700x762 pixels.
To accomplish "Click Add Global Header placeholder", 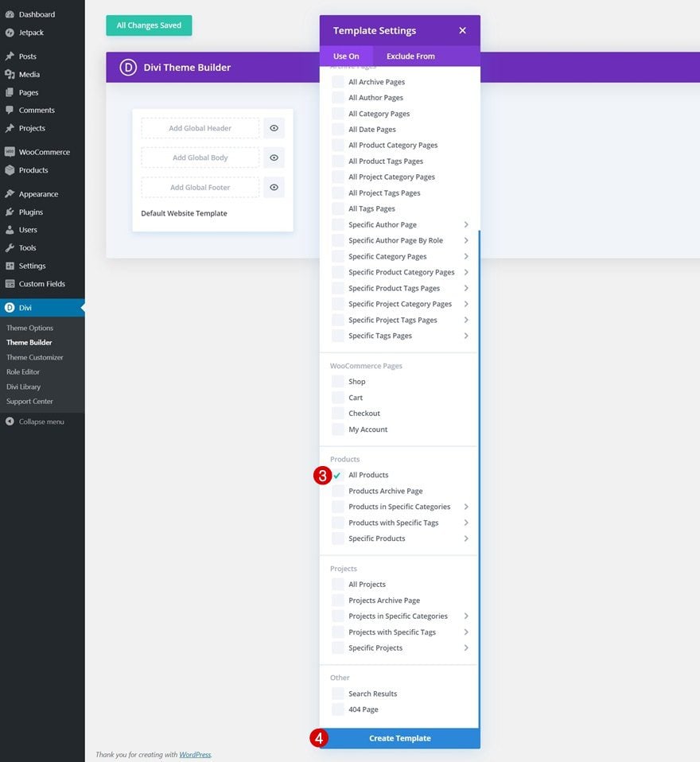I will pyautogui.click(x=200, y=128).
